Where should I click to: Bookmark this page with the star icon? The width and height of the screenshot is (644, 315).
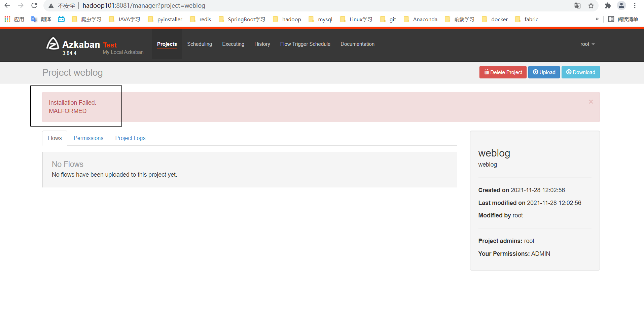(591, 6)
